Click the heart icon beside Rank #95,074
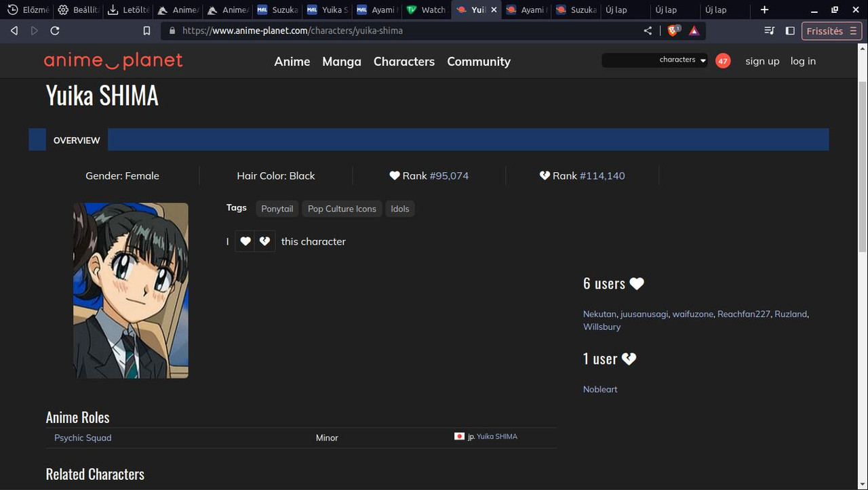This screenshot has width=868, height=490. pyautogui.click(x=395, y=176)
